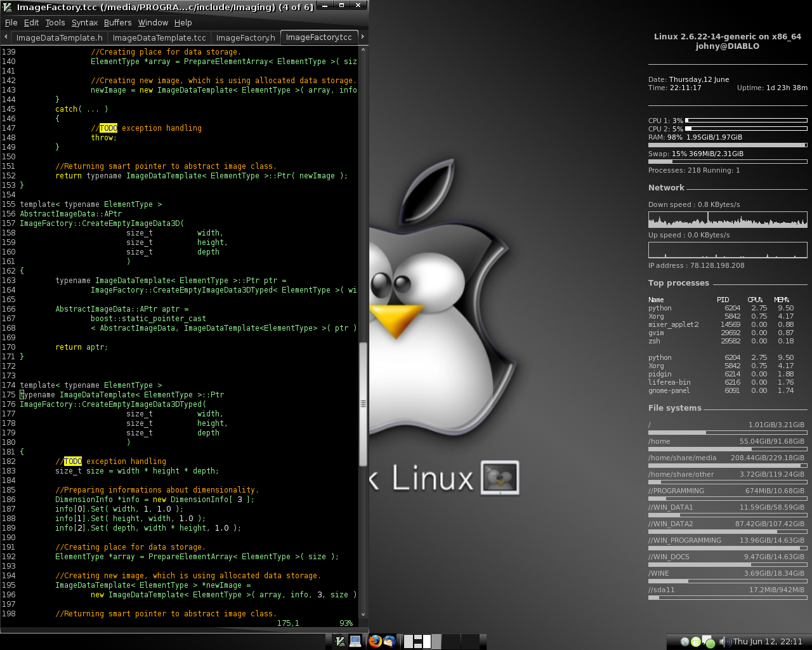Click the upload speed network graph
Image resolution: width=812 pixels, height=650 pixels.
pos(728,249)
